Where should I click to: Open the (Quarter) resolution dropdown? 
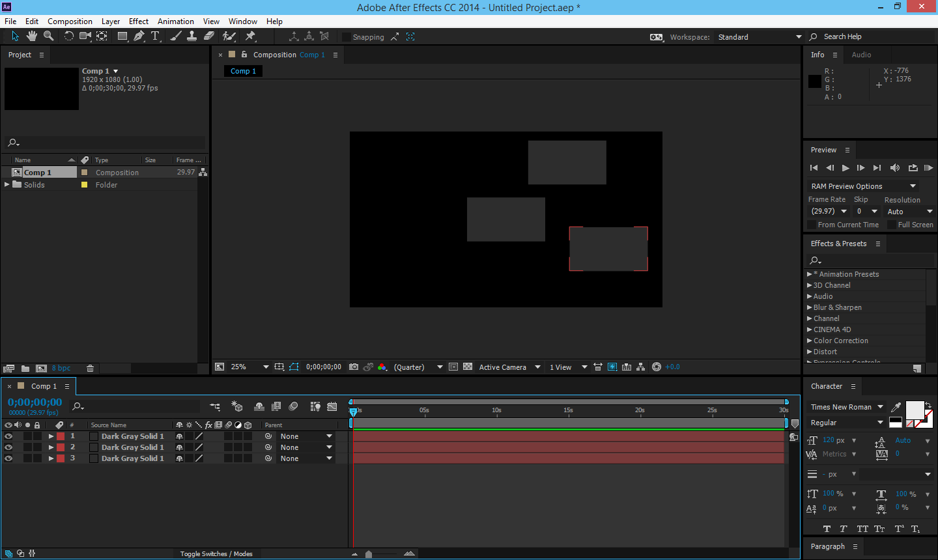418,367
